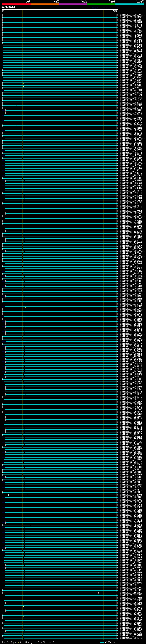
Task: Click the alignment bar for UniRef100_Q8H135
Action: (x=60, y=17)
